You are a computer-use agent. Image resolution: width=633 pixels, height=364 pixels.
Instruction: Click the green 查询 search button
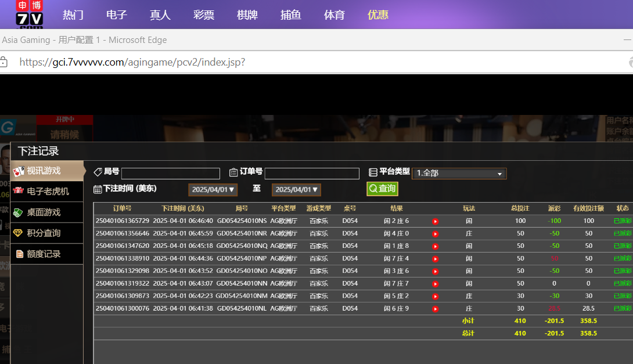[x=382, y=189]
